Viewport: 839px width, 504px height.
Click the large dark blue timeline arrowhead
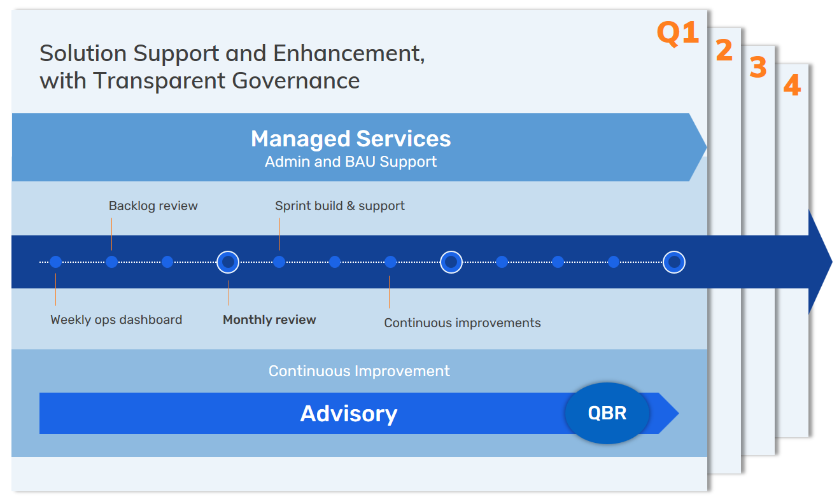tap(819, 262)
